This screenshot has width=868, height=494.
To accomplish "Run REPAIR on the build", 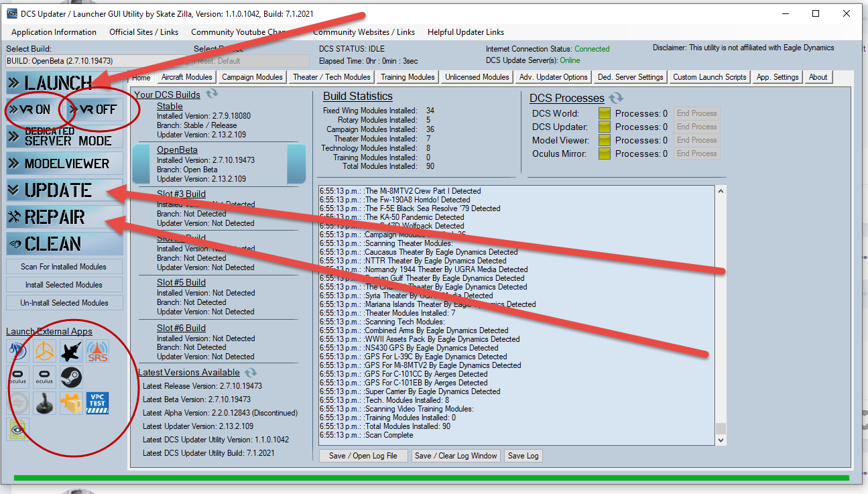I will pyautogui.click(x=64, y=217).
